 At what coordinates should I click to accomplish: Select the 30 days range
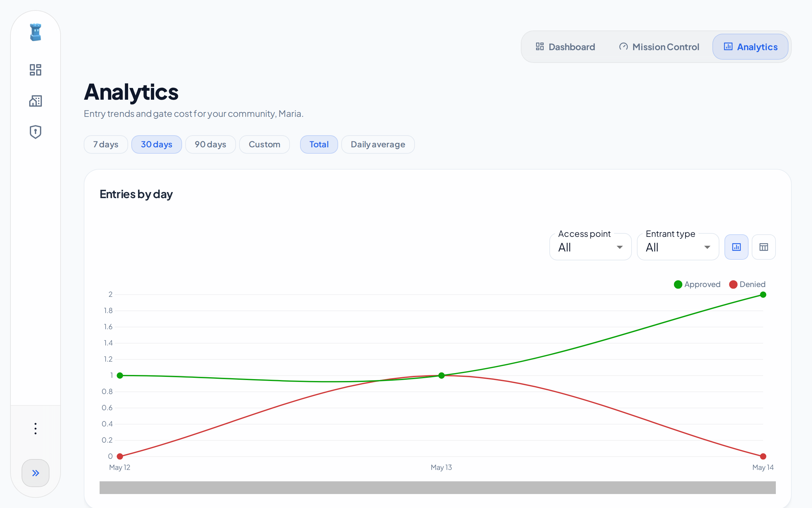point(156,144)
